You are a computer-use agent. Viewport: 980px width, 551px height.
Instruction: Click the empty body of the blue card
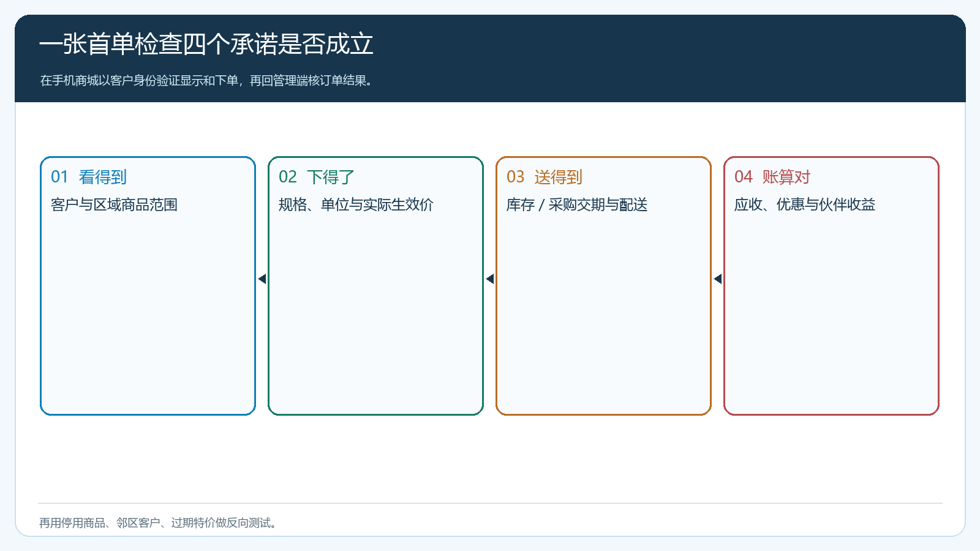(x=148, y=312)
